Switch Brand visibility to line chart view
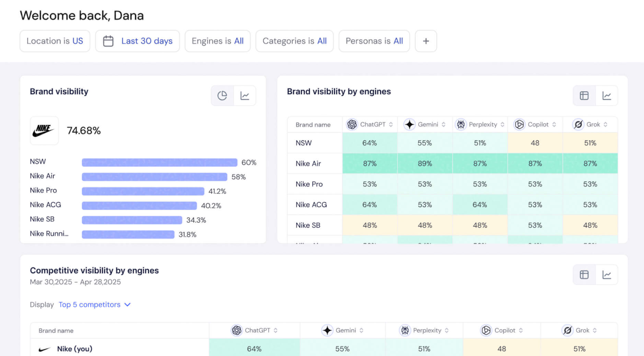644x356 pixels. [245, 96]
